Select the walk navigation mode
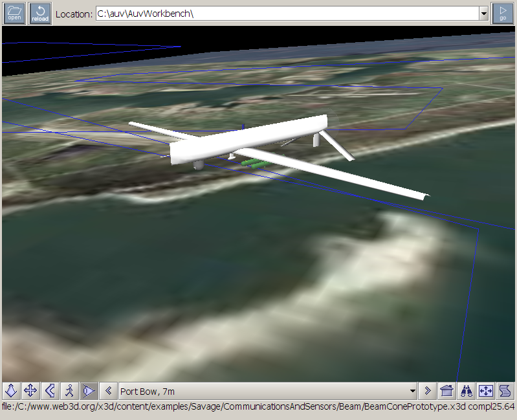 pyautogui.click(x=69, y=391)
